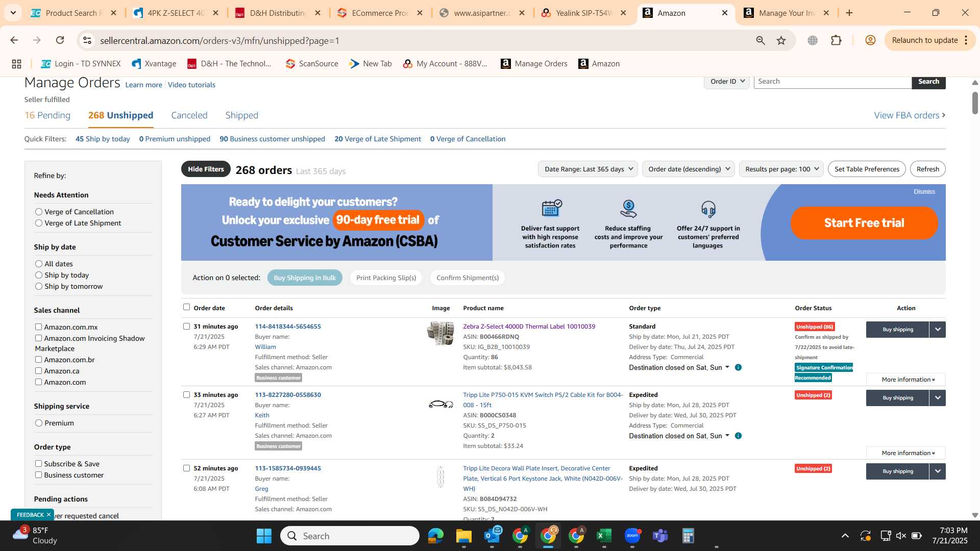Open tab search chevron at top left
This screenshot has width=980, height=551.
coord(13,13)
